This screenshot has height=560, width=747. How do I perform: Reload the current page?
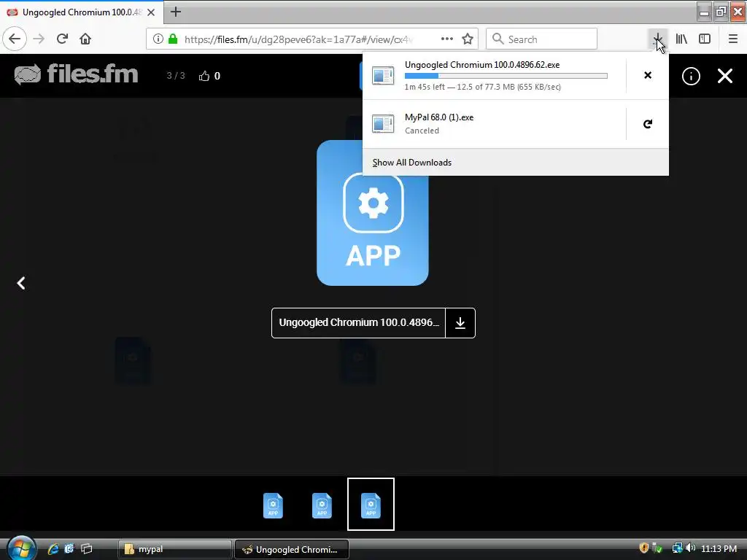coord(62,39)
